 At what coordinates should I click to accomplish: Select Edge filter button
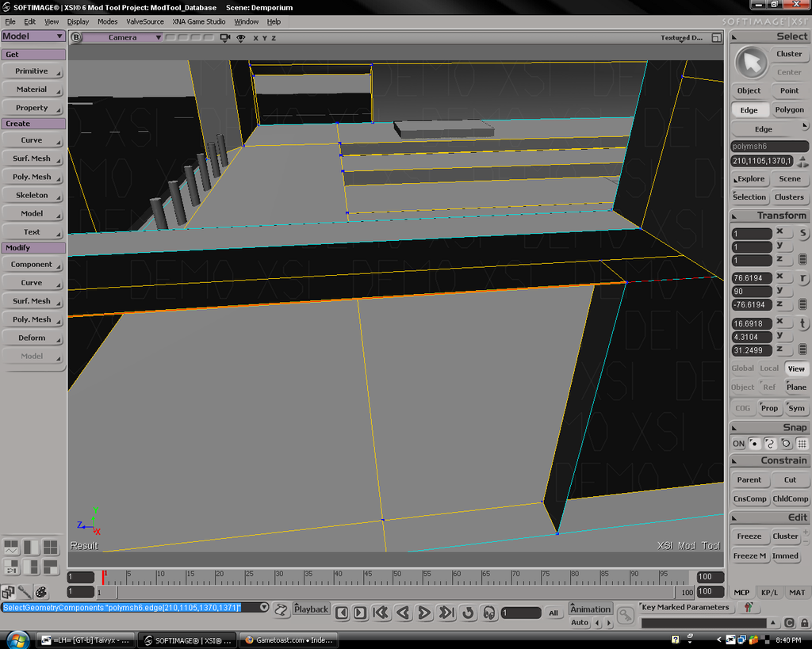pyautogui.click(x=749, y=109)
